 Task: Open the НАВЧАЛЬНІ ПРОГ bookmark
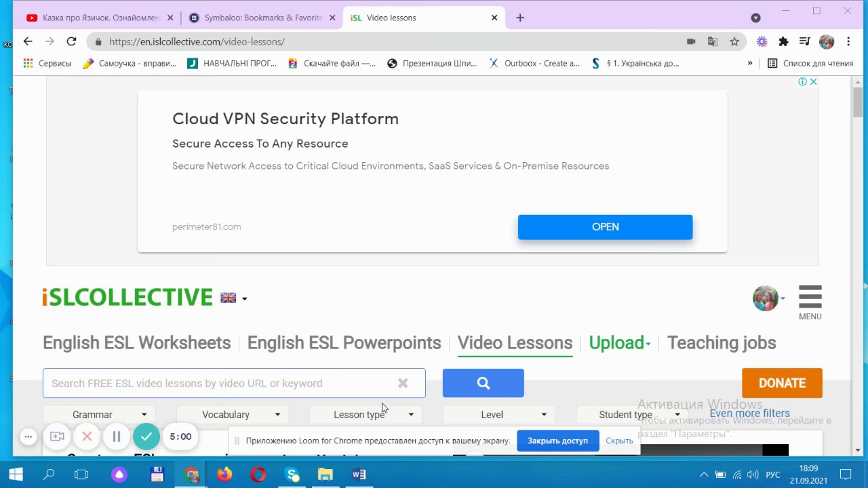232,63
